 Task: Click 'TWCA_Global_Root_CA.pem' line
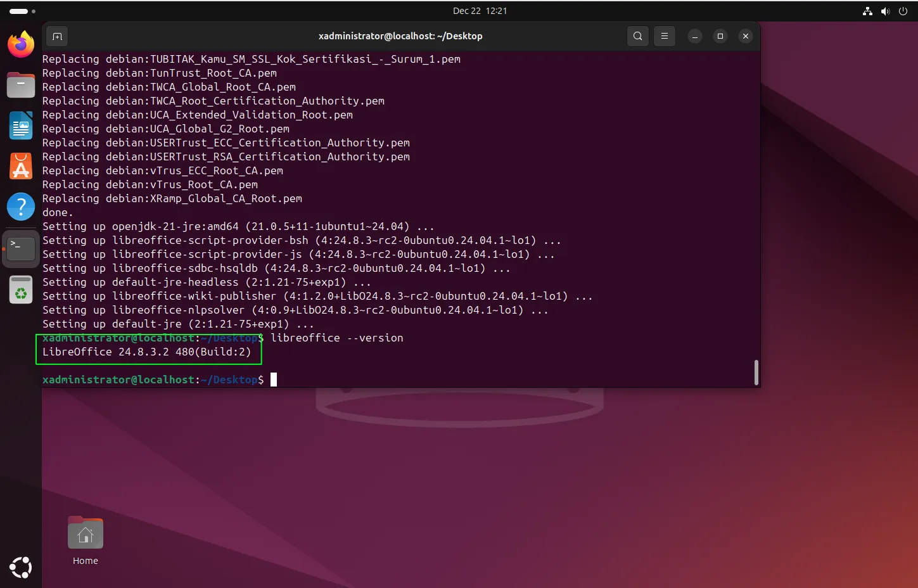click(x=169, y=87)
